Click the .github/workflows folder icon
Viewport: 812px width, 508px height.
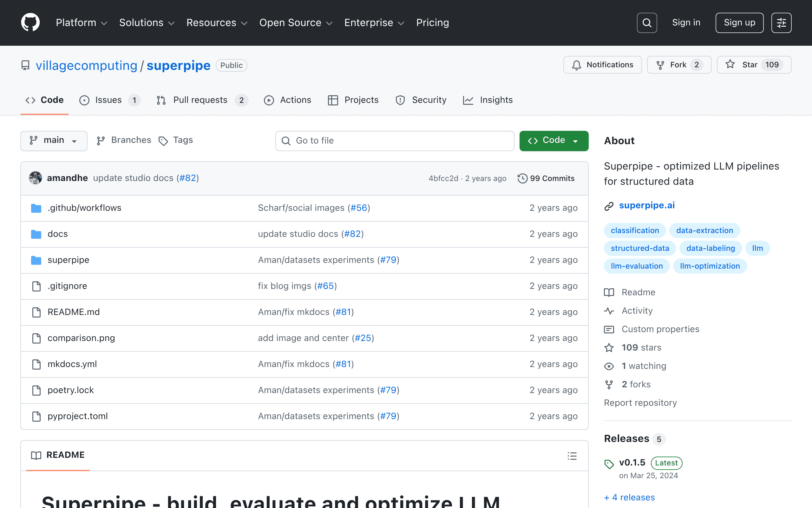[36, 208]
